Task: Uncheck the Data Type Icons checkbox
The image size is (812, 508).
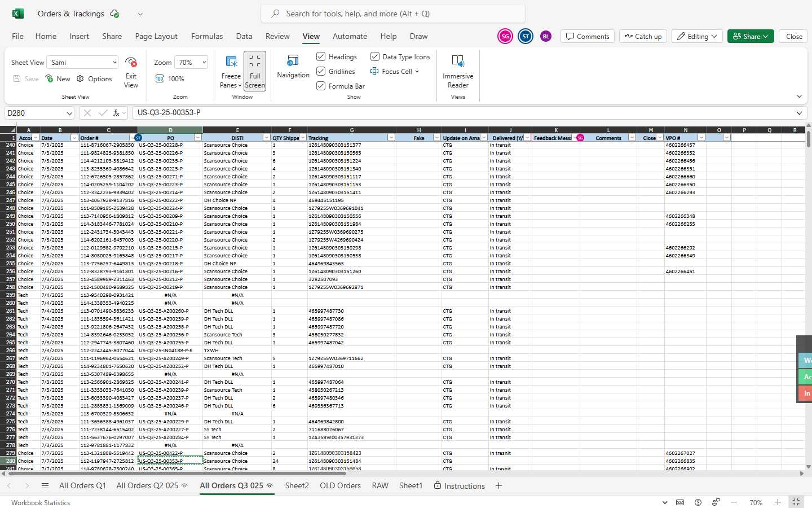Action: coord(375,56)
